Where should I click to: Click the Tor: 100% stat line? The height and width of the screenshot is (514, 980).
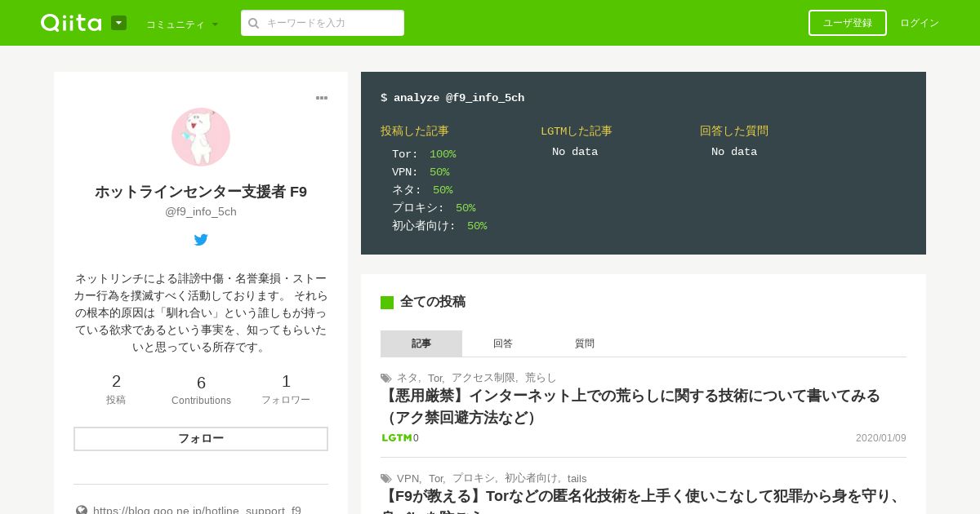point(424,154)
